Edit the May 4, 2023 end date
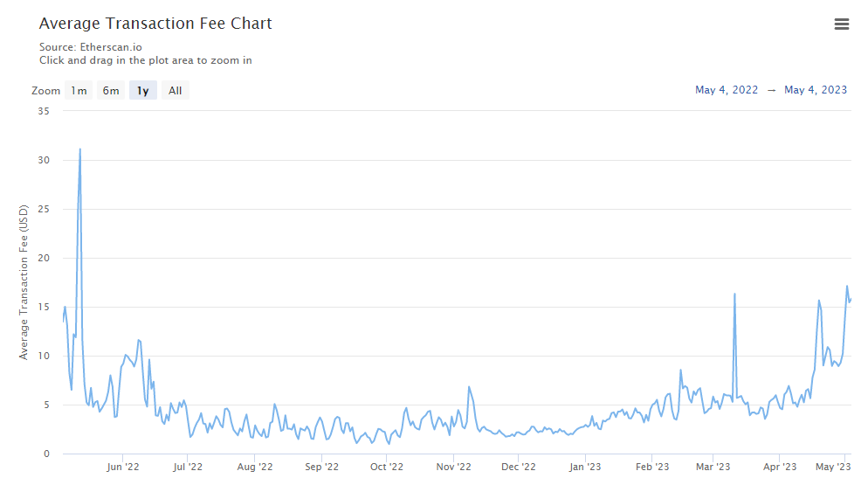This screenshot has width=868, height=485. (x=816, y=90)
